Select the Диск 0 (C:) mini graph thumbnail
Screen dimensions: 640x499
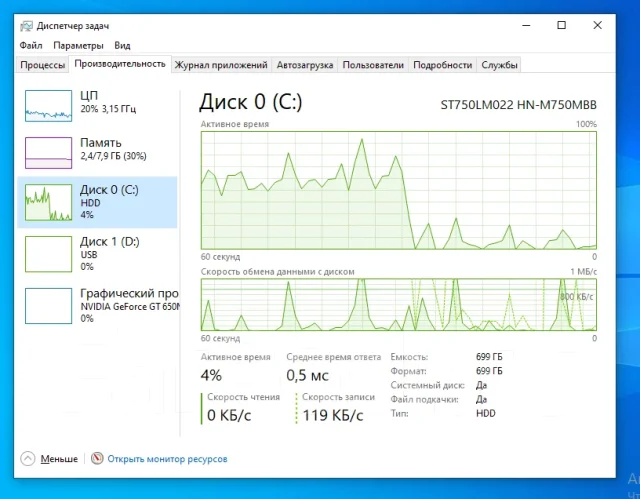click(x=49, y=202)
